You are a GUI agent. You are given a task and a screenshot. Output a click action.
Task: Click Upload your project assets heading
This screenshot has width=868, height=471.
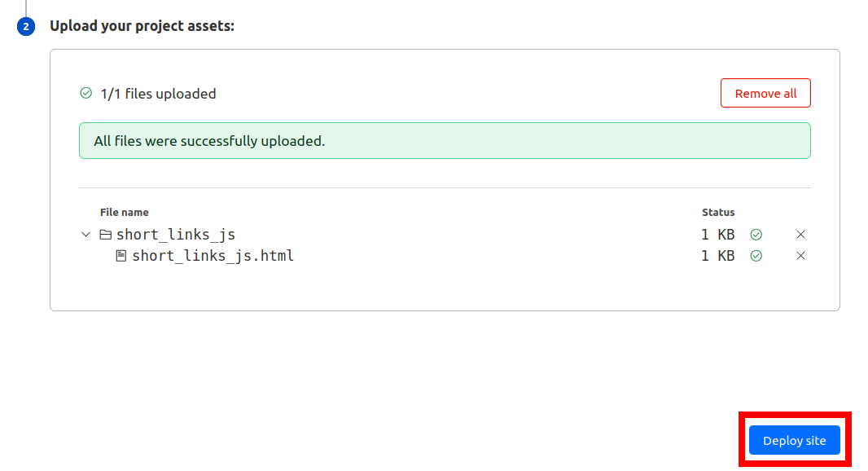pos(142,26)
